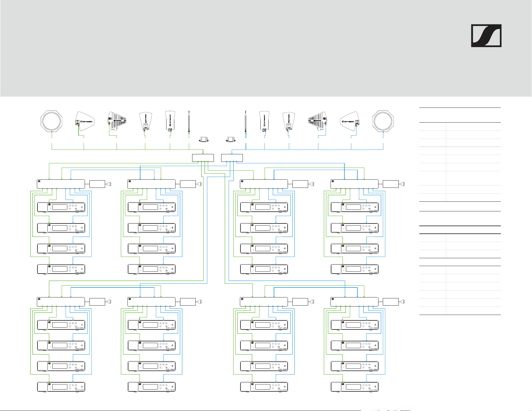Select the blue-wired thin rod antenna

point(246,121)
